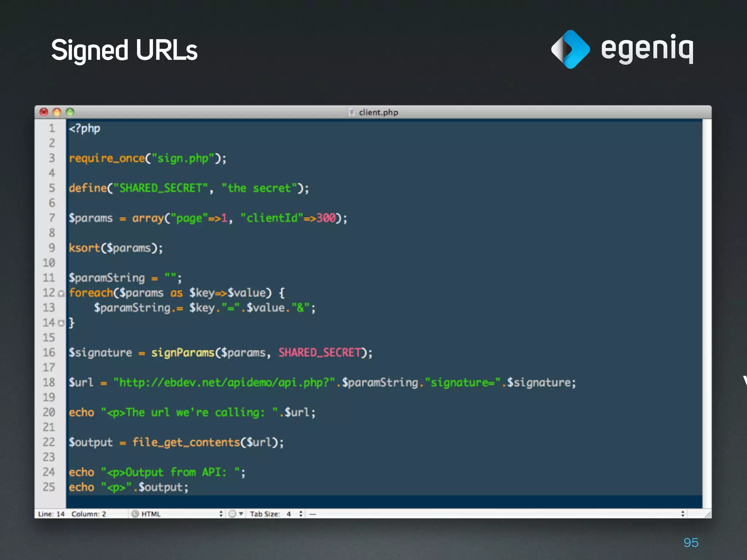Screen dimensions: 747x560
Task: Click line number 7 in the gutter
Action: click(52, 218)
